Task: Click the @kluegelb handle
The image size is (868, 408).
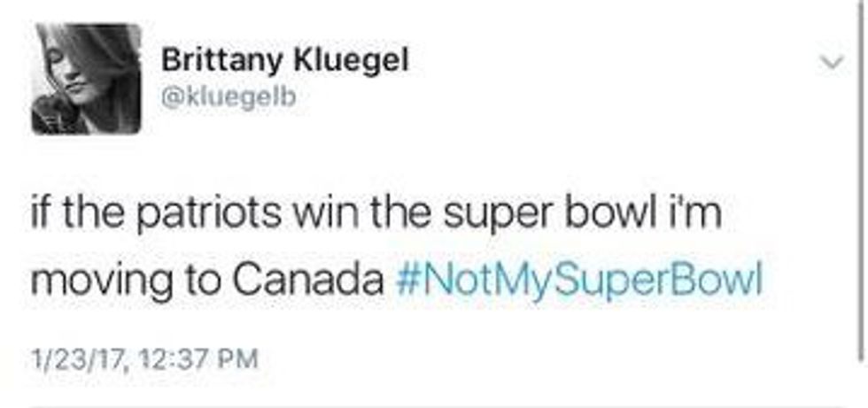Action: click(228, 98)
